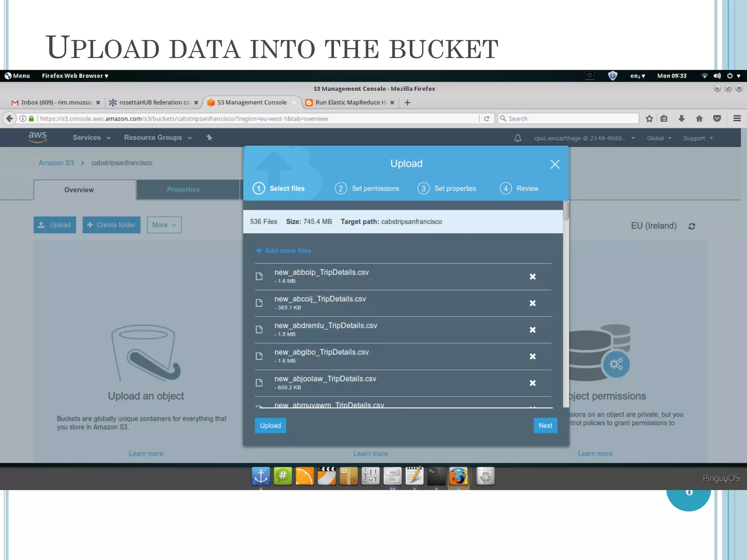
Task: Remove new_abboip_TripDetails.csv from upload list
Action: [x=533, y=277]
